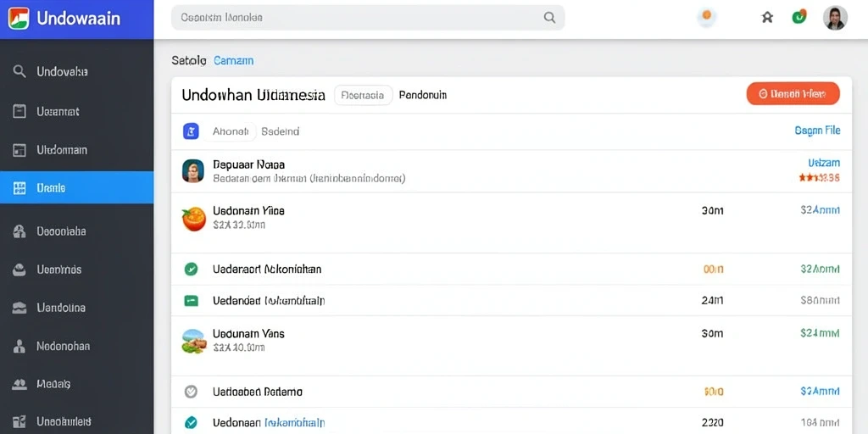Click the orange button in panel header
Viewport: 868px width, 434px height.
(793, 93)
